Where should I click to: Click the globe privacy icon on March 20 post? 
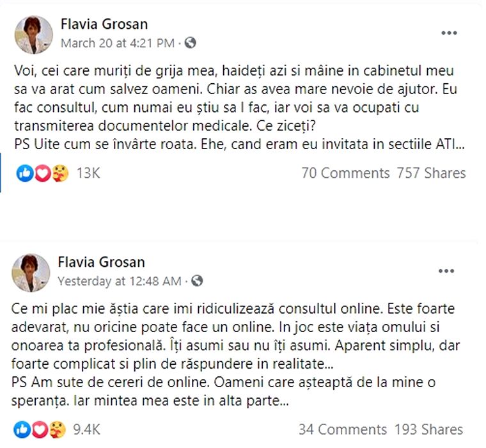click(x=190, y=44)
